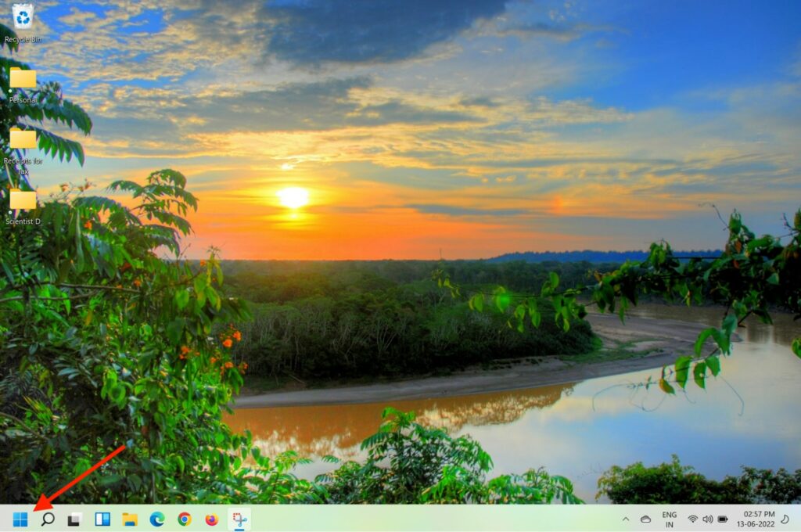Viewport: 801px width, 532px height.
Task: Launch Google Chrome from taskbar
Action: tap(185, 519)
